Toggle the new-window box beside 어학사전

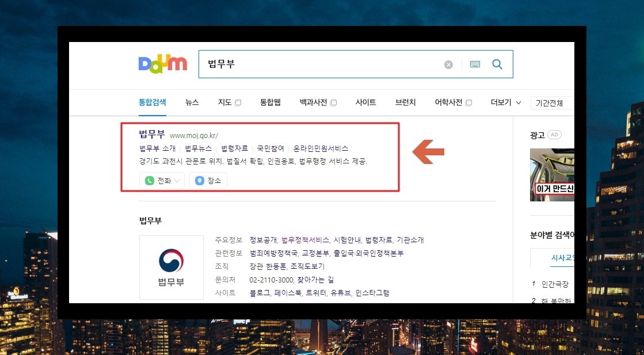(x=468, y=102)
